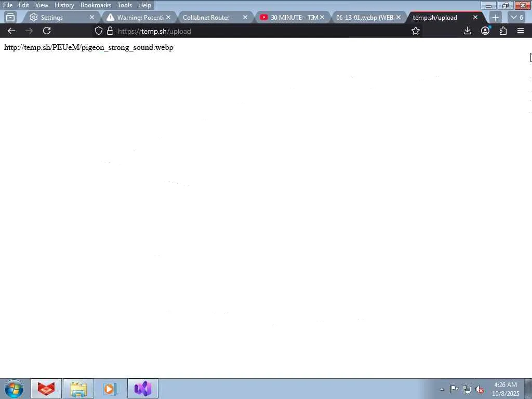Close the temp.sh/upload tab
Viewport: 532px width, 399px height.
(x=475, y=17)
